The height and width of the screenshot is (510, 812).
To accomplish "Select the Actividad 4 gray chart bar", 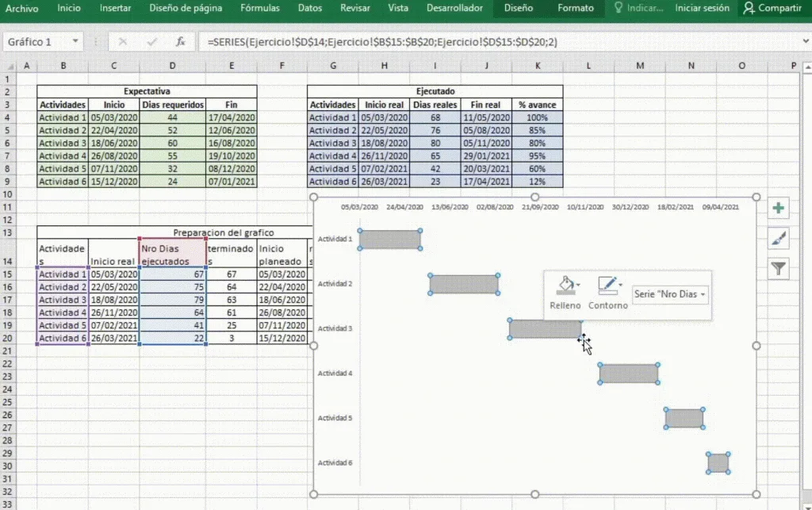I will (629, 374).
